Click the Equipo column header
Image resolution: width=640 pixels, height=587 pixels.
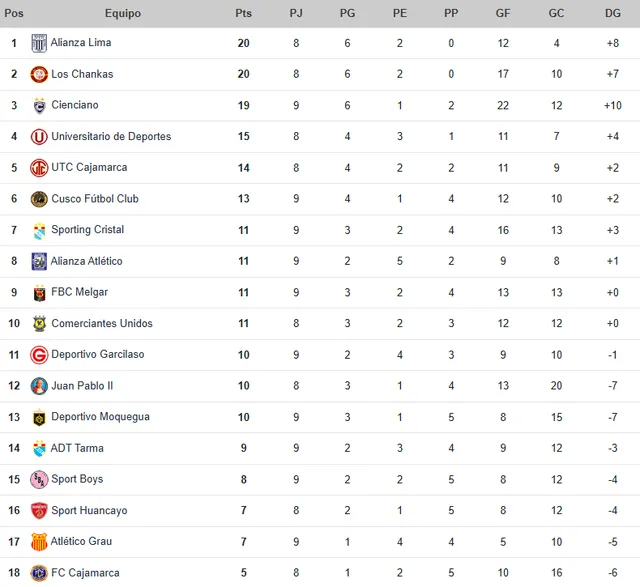click(x=123, y=13)
